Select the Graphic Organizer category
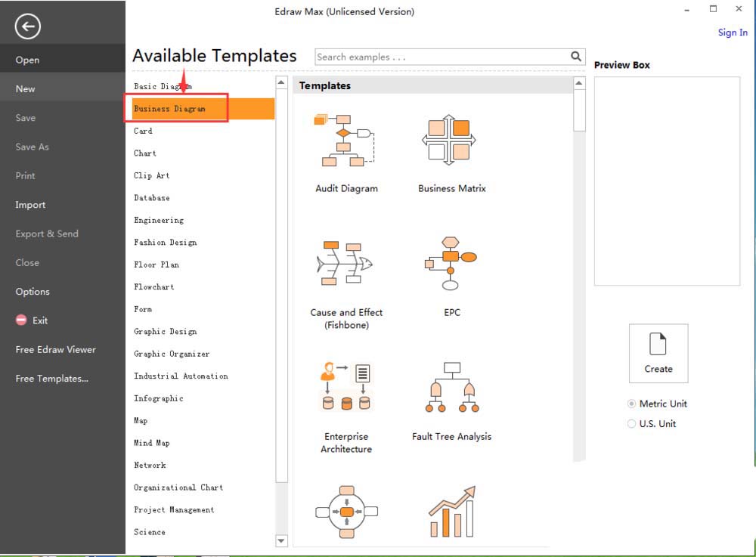The width and height of the screenshot is (756, 557). coord(172,354)
